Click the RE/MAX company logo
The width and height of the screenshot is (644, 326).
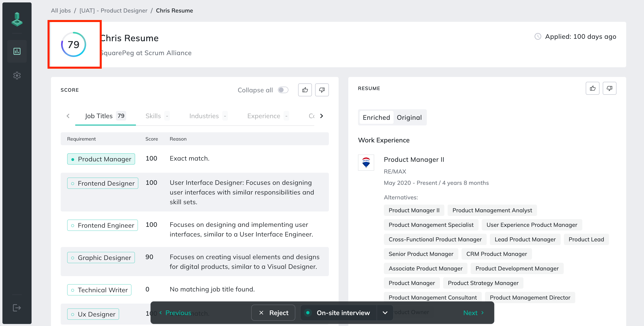coord(366,163)
